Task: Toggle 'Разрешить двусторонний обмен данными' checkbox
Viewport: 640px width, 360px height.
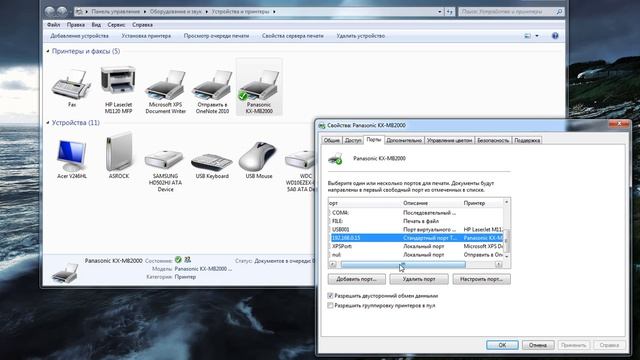Action: tap(330, 296)
